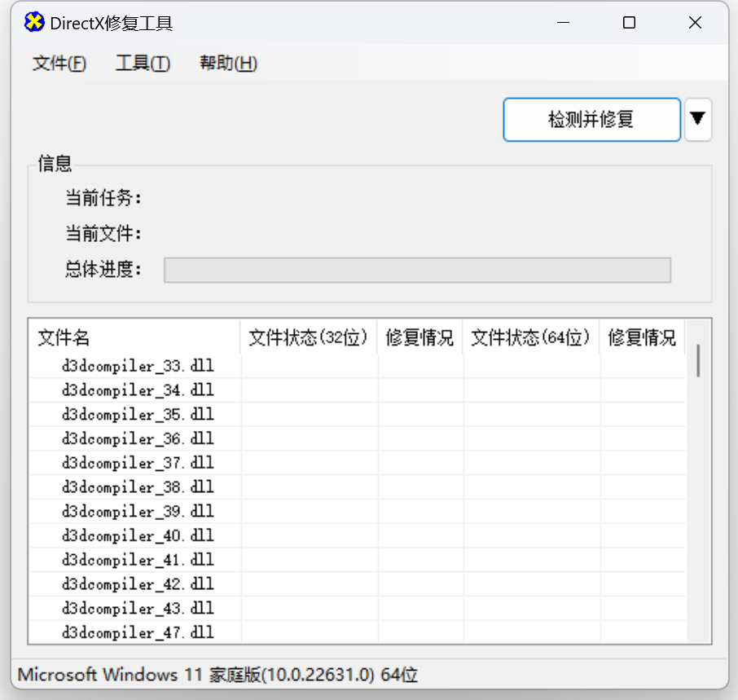Close the DirectX修复工具 window

695,23
